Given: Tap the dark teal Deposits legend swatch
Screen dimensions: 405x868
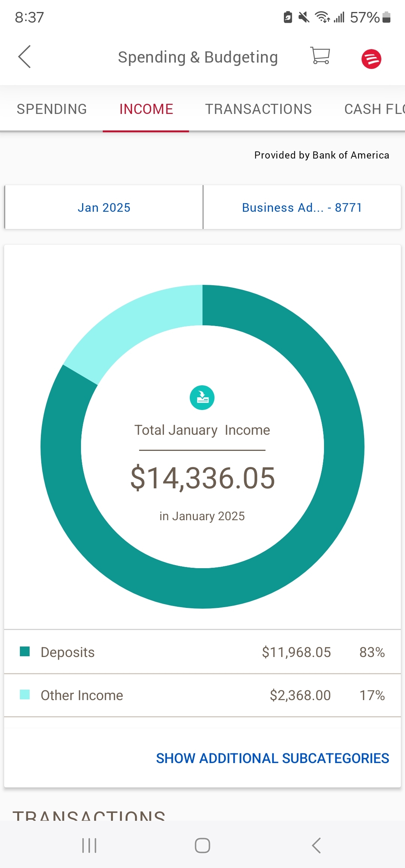Looking at the screenshot, I should (25, 651).
